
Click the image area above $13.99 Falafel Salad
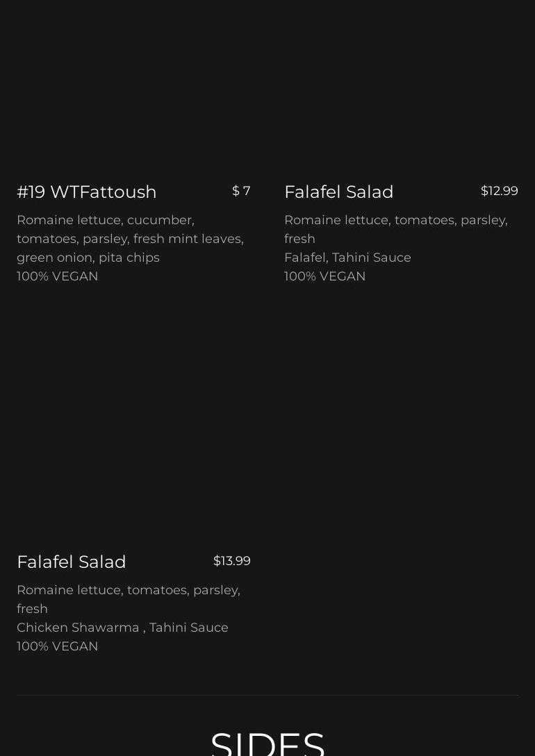(x=133, y=430)
